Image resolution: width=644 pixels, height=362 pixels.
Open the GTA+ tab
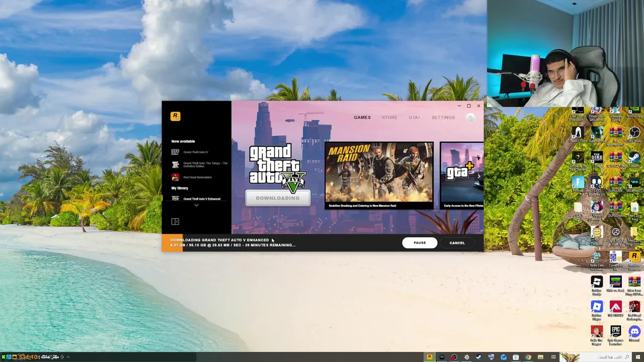415,118
